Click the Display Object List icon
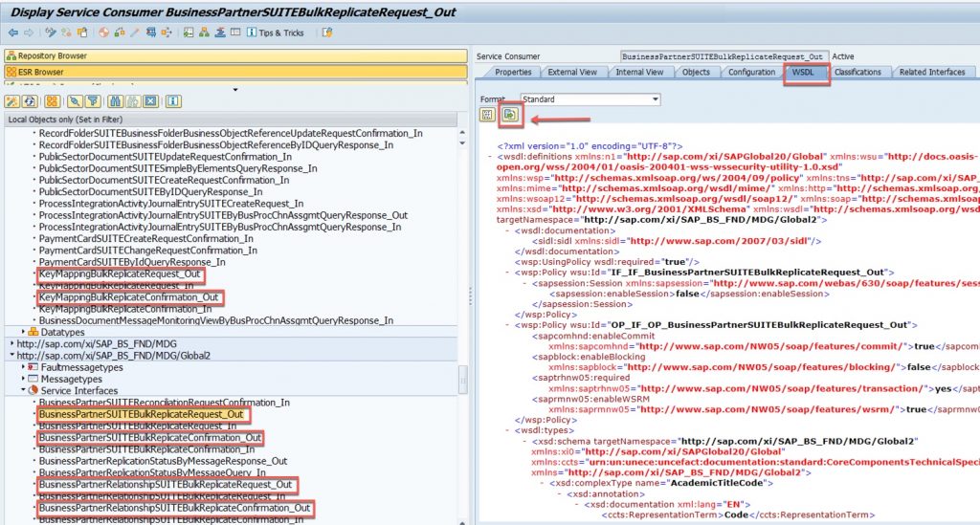 tap(150, 33)
